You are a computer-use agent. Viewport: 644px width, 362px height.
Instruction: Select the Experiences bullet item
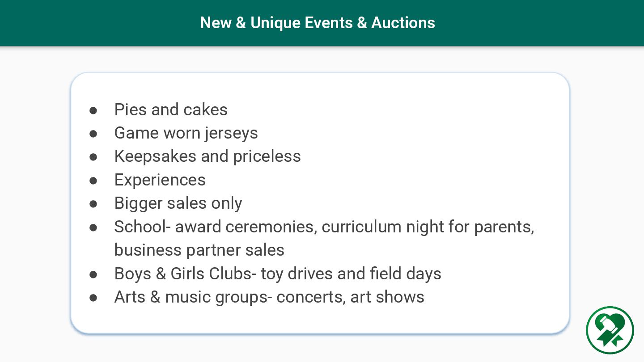(160, 180)
